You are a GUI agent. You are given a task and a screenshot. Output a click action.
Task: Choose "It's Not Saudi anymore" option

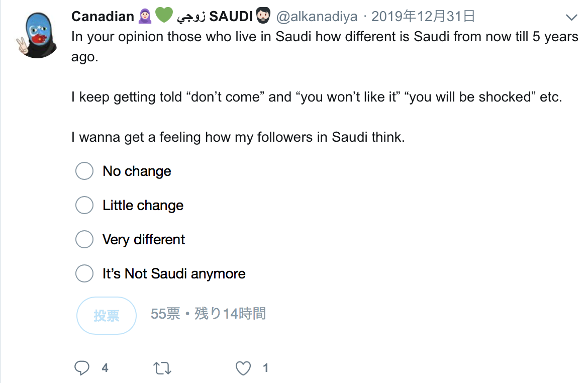[84, 273]
